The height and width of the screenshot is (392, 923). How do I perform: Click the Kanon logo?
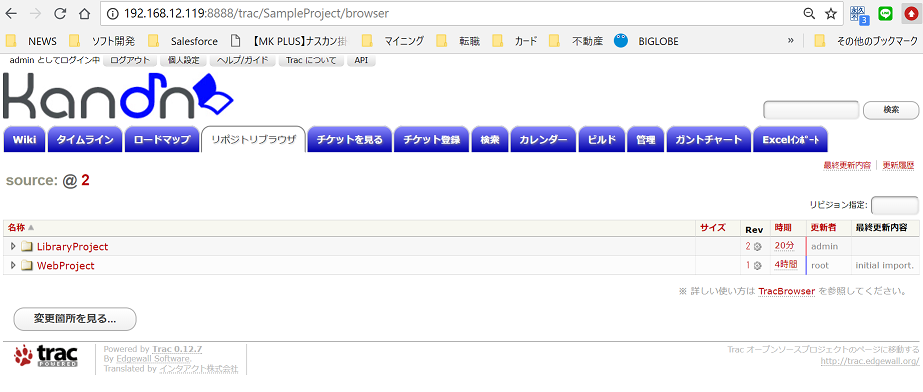(x=118, y=97)
